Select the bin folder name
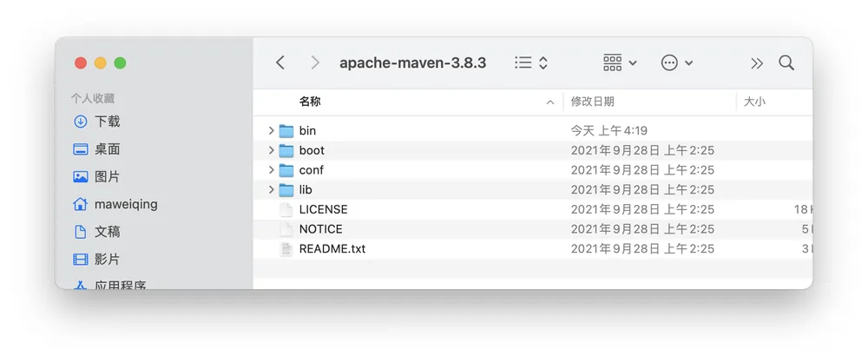 click(x=308, y=130)
